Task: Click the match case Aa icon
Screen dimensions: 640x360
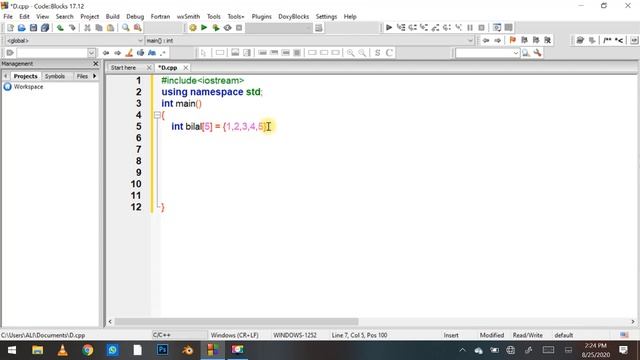Action: [x=152, y=53]
